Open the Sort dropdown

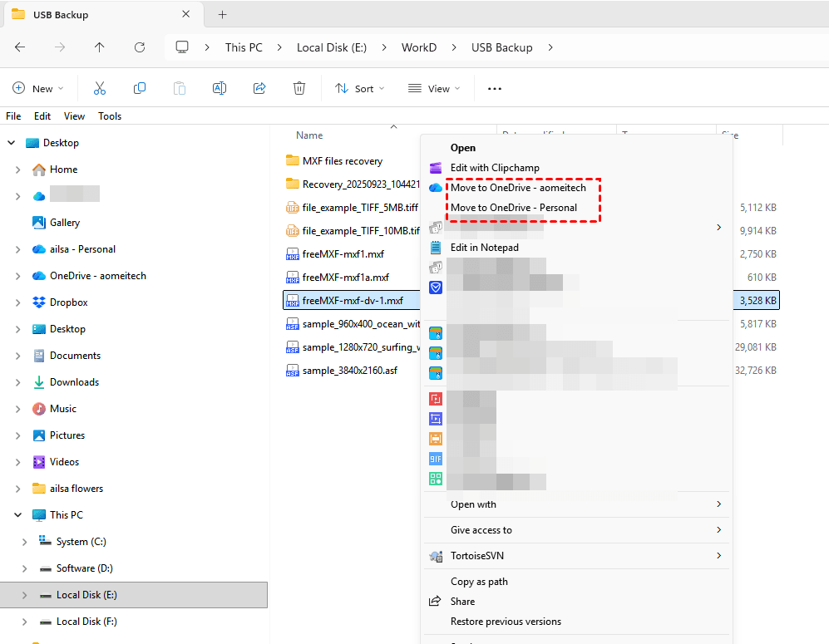tap(359, 88)
